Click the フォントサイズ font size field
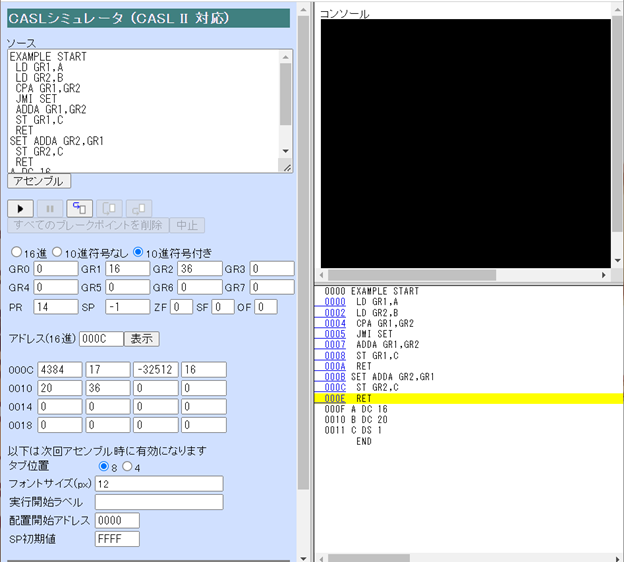This screenshot has height=562, width=624. pos(158,484)
